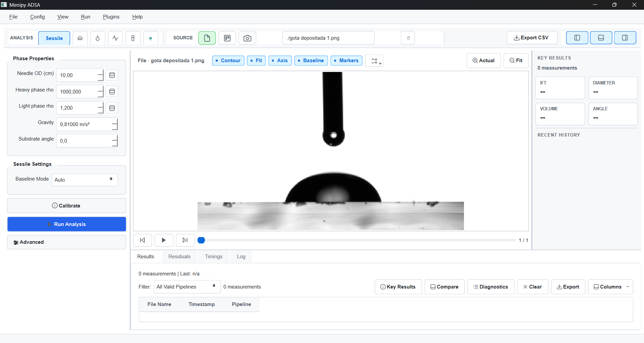Screen dimensions: 644x343
Task: Switch to the Timings tab
Action: pos(214,257)
